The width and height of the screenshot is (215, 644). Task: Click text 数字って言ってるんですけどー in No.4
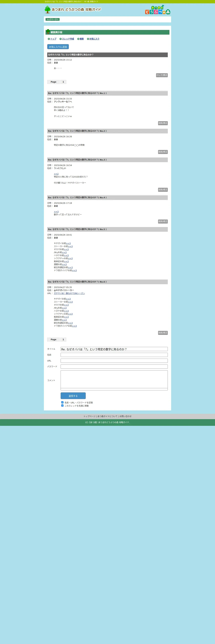point(68,215)
